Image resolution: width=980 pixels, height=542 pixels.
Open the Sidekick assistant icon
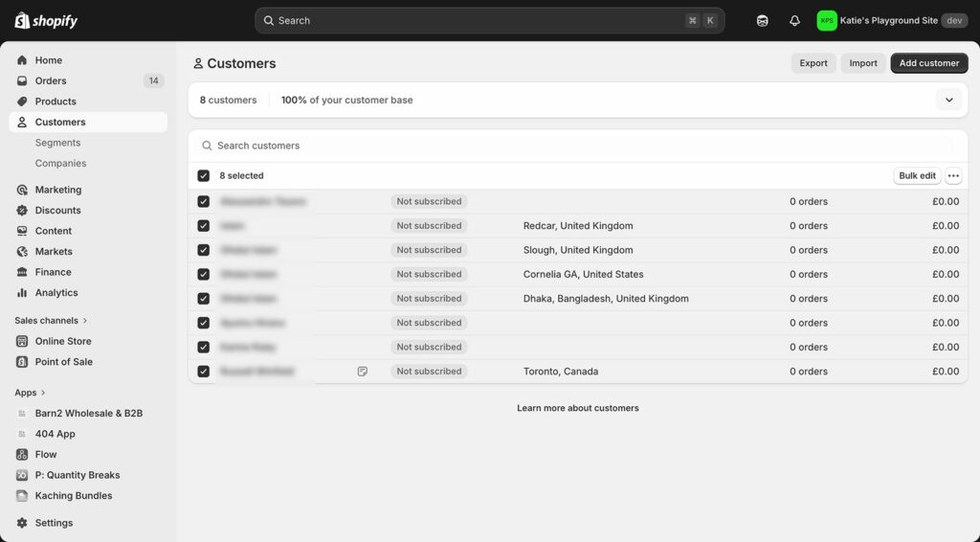pos(762,21)
